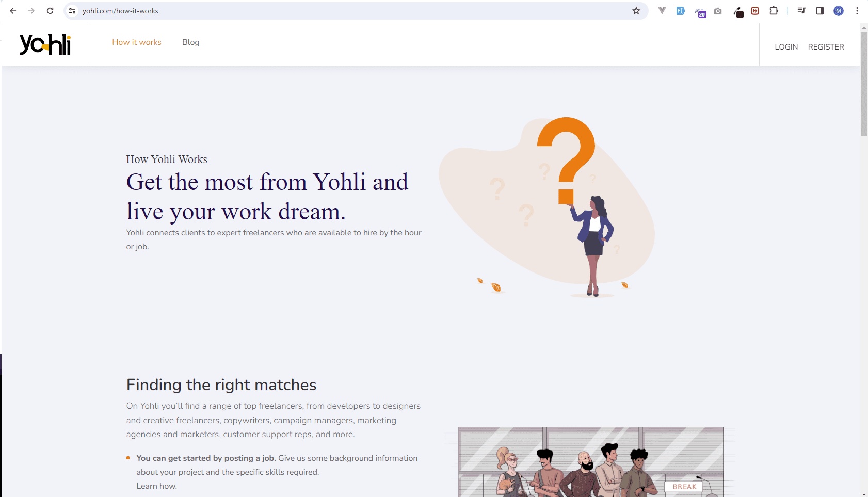Open the Chrome three-dot menu
The width and height of the screenshot is (868, 497).
[x=857, y=11]
